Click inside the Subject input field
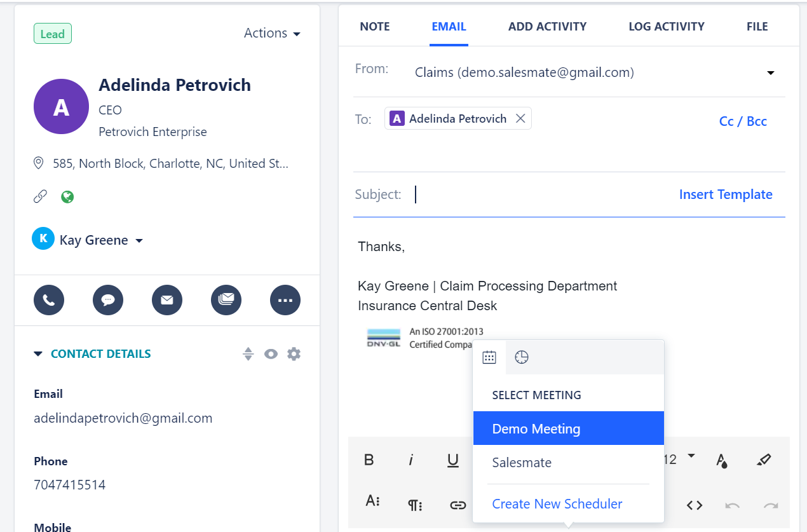Screen dimensions: 807x532 pyautogui.click(x=540, y=194)
